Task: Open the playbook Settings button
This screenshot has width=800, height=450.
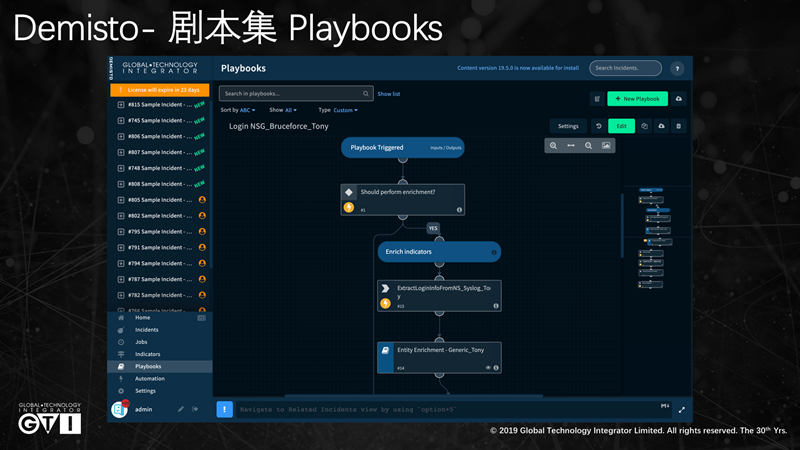Action: point(568,126)
